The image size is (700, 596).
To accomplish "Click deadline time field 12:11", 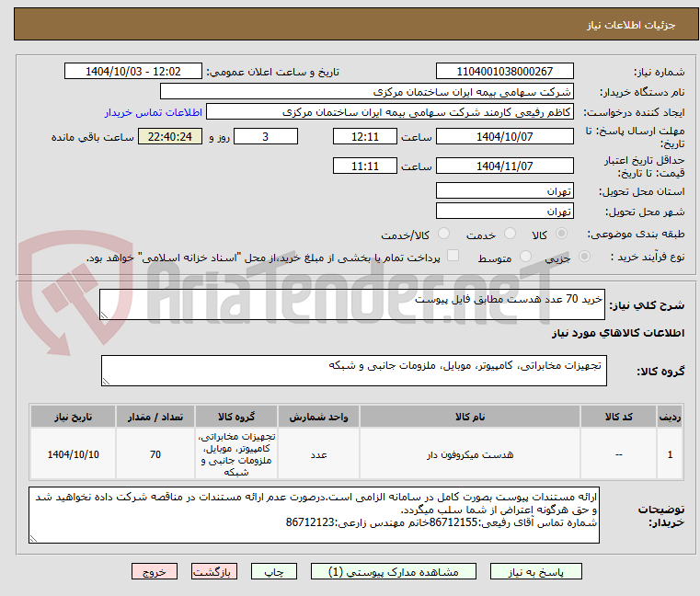I will (x=365, y=137).
